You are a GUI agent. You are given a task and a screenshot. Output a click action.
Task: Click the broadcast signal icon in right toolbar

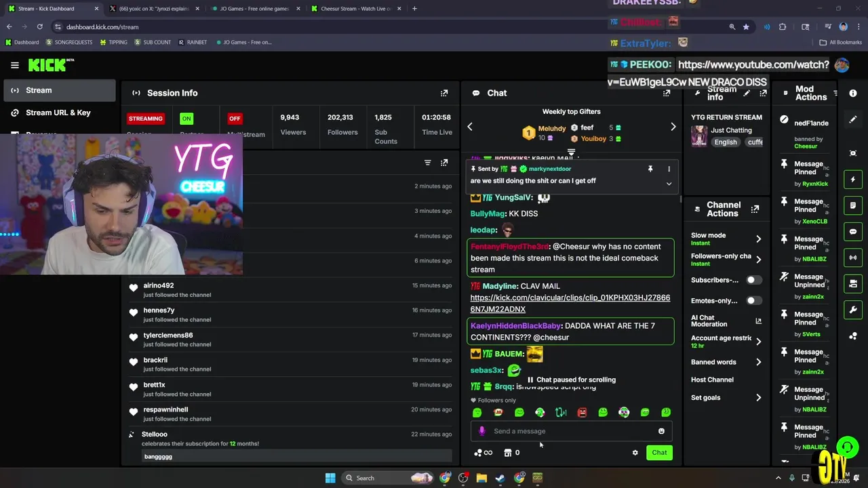(x=853, y=258)
